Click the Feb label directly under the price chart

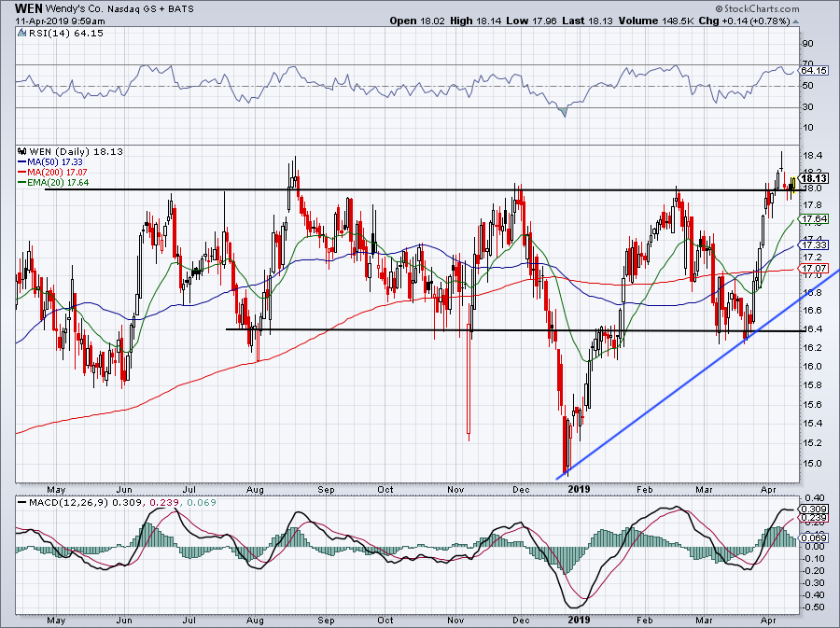[644, 490]
